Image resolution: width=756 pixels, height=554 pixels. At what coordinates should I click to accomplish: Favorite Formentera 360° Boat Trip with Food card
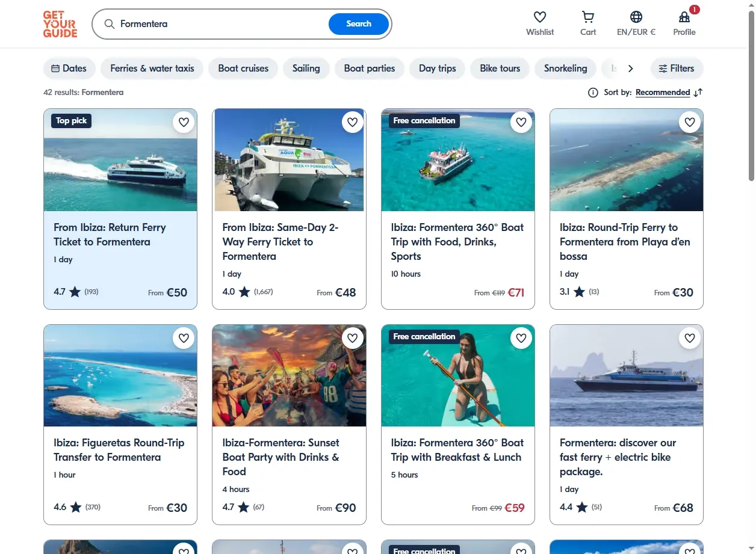tap(521, 122)
